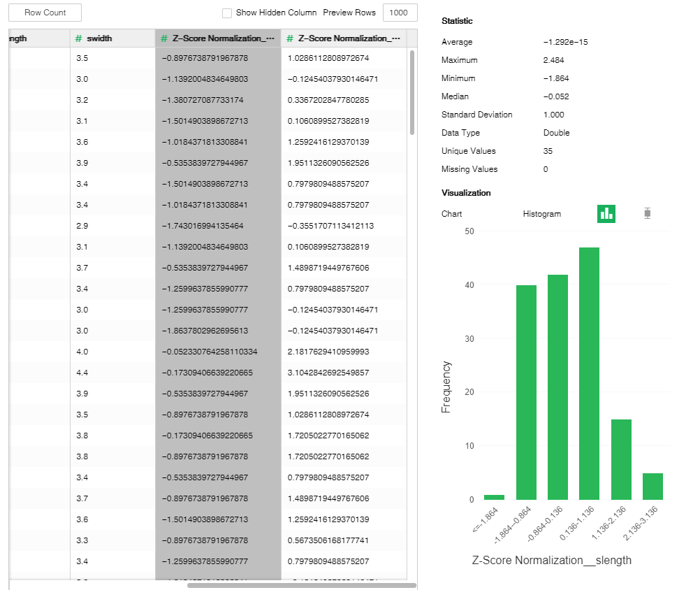Viewport: 700px width, 590px height.
Task: Enable the Show Hidden Column checkbox
Action: click(x=227, y=13)
